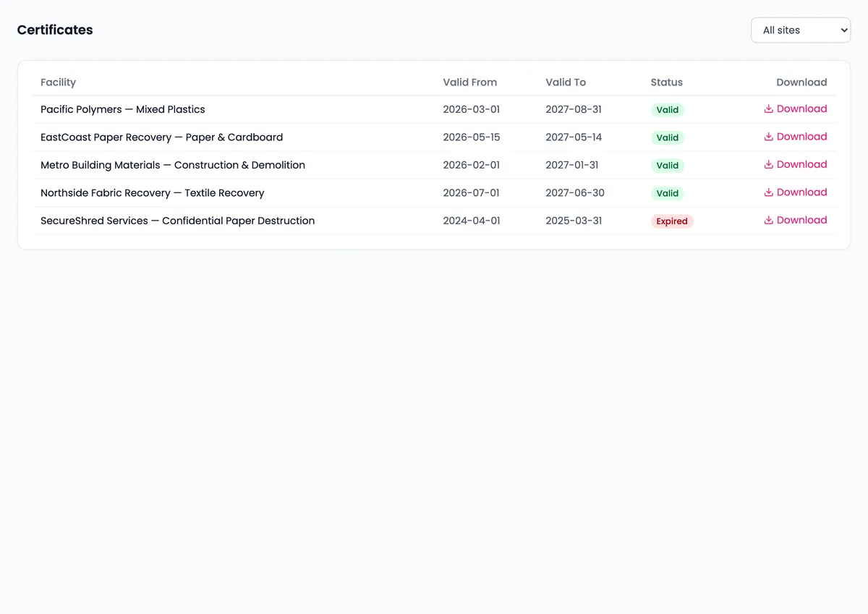Click valid-to date 2027-05-14
Image resolution: width=868 pixels, height=614 pixels.
coord(574,137)
